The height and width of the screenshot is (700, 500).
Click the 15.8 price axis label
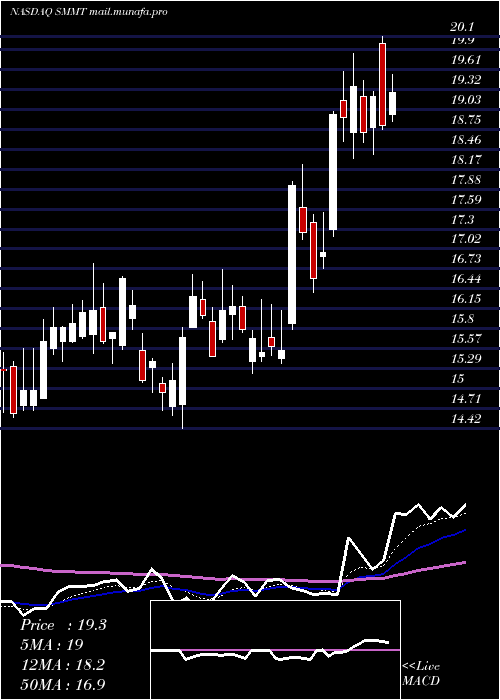462,319
